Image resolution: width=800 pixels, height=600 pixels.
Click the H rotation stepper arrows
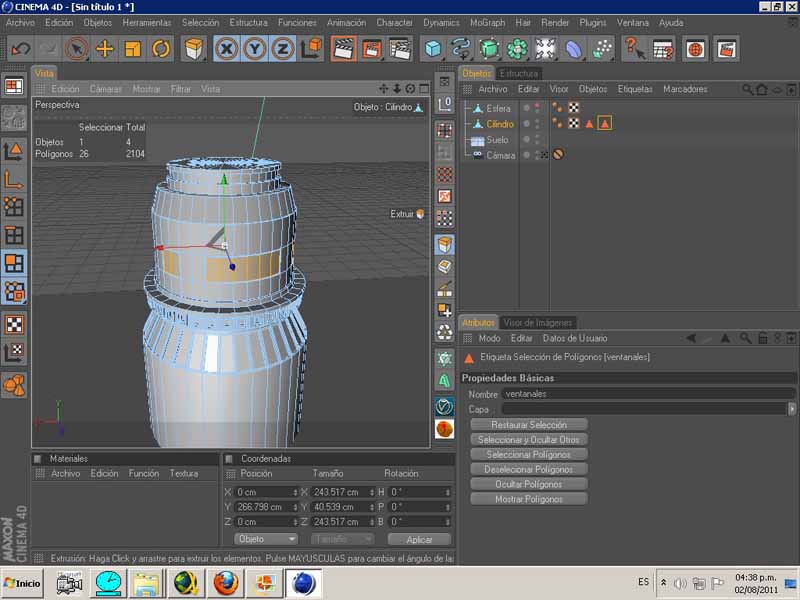click(x=447, y=492)
